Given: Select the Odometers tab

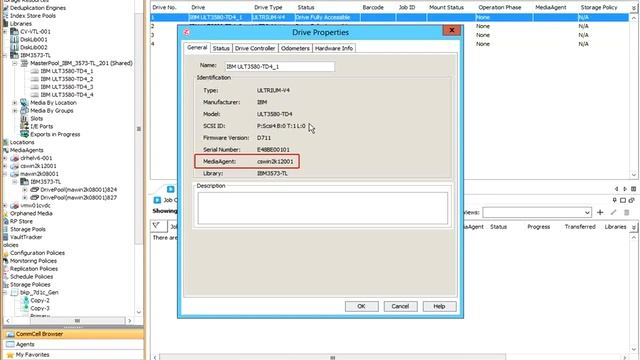Looking at the screenshot, I should [295, 48].
